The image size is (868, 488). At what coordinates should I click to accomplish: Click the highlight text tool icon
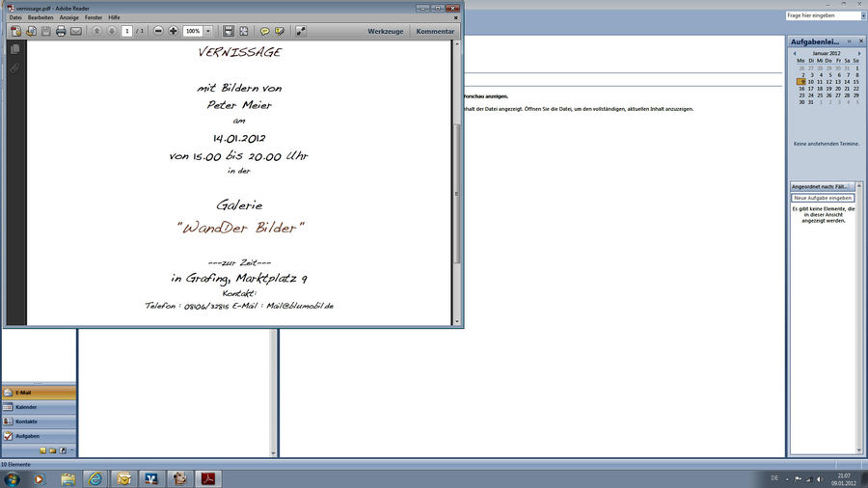279,31
